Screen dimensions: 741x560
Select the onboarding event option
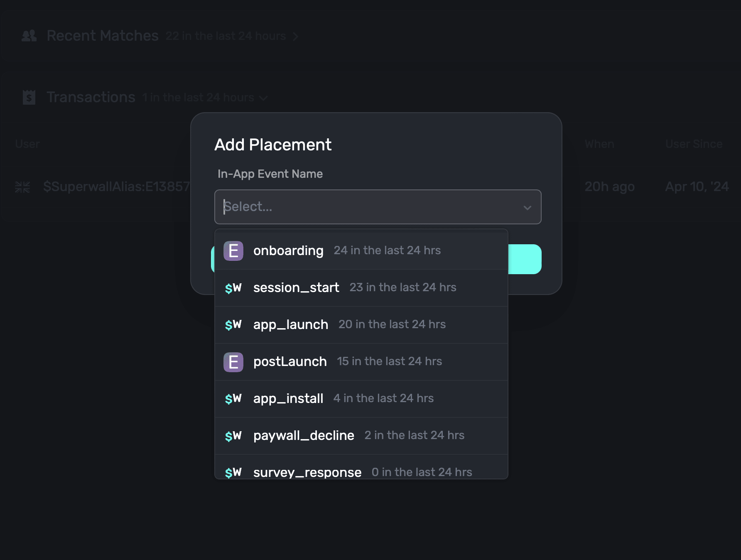pos(288,251)
